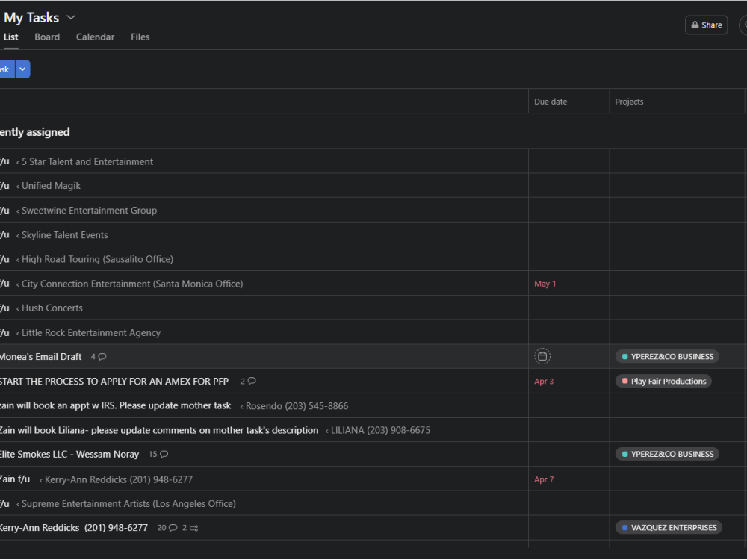Open parent task 5 Star Talent and Entertainment
The image size is (747, 560).
(87, 161)
